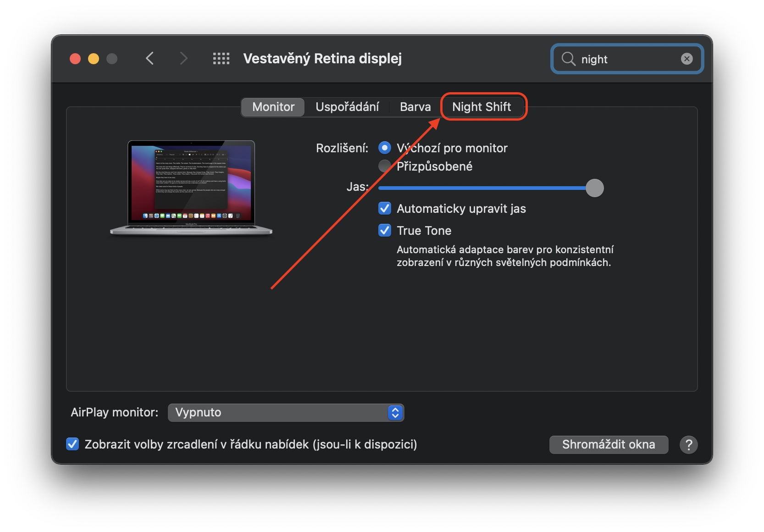Click the magnifying glass search icon
Viewport: 764px width, 532px height.
tap(568, 59)
